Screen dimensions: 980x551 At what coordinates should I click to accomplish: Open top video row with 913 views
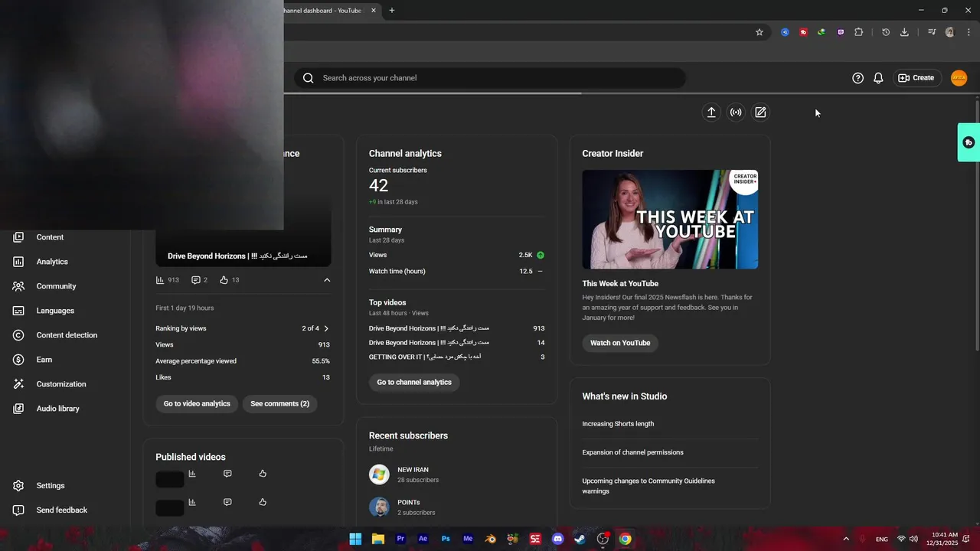[x=456, y=328]
